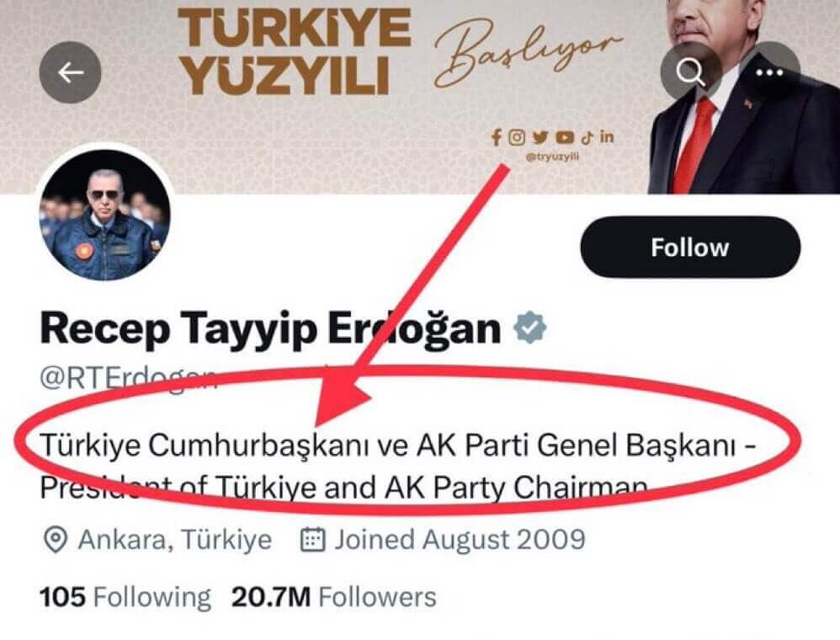Tap the back arrow button

click(x=70, y=72)
